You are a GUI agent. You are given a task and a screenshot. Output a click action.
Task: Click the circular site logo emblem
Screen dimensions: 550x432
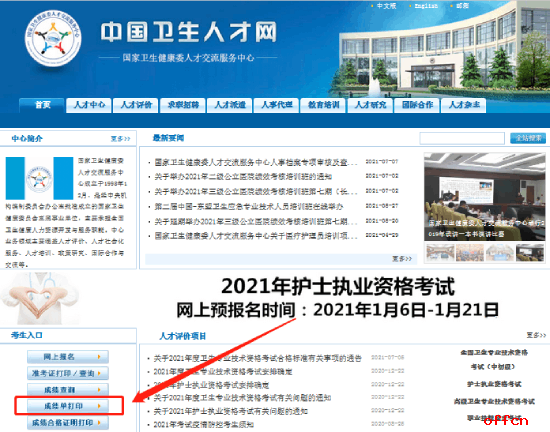pos(53,38)
